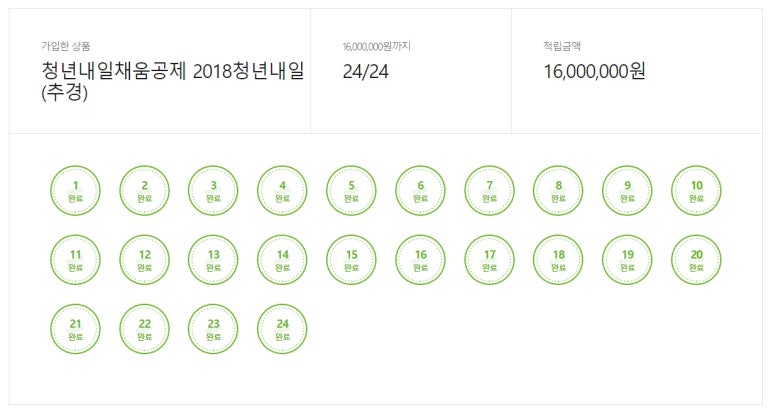
Task: Select the installment 10 완료 badge
Action: click(697, 191)
